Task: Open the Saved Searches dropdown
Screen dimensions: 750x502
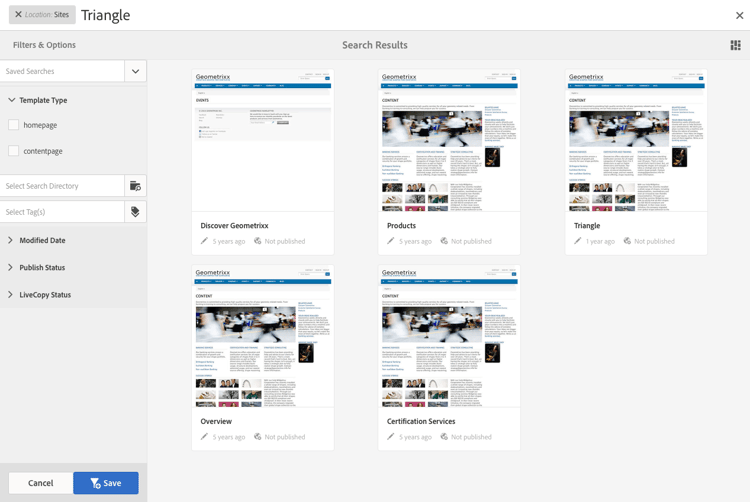Action: (135, 71)
